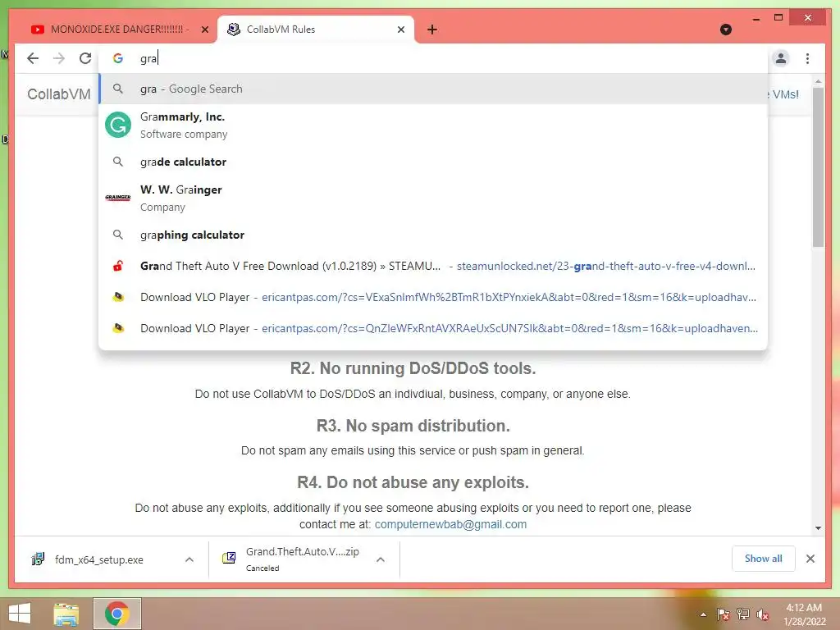This screenshot has width=840, height=630.
Task: Open first Download VLO Player suggestion (VExaSnlmf)
Action: 433,297
